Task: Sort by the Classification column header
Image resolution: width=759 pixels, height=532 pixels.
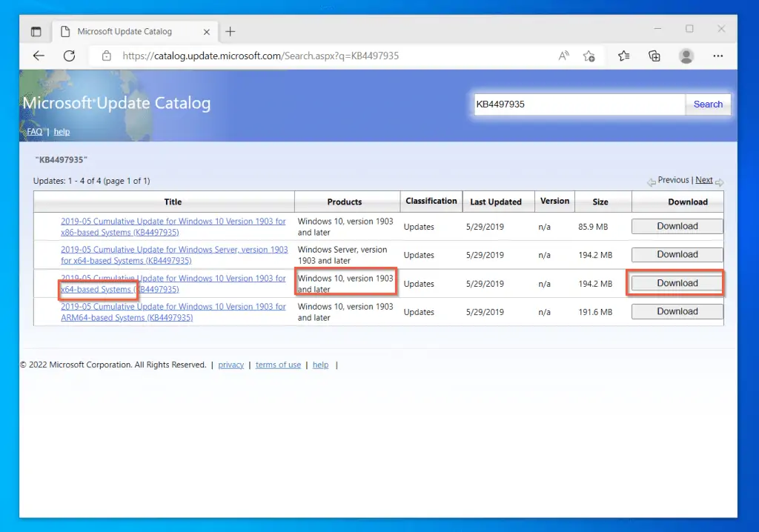Action: (x=431, y=201)
